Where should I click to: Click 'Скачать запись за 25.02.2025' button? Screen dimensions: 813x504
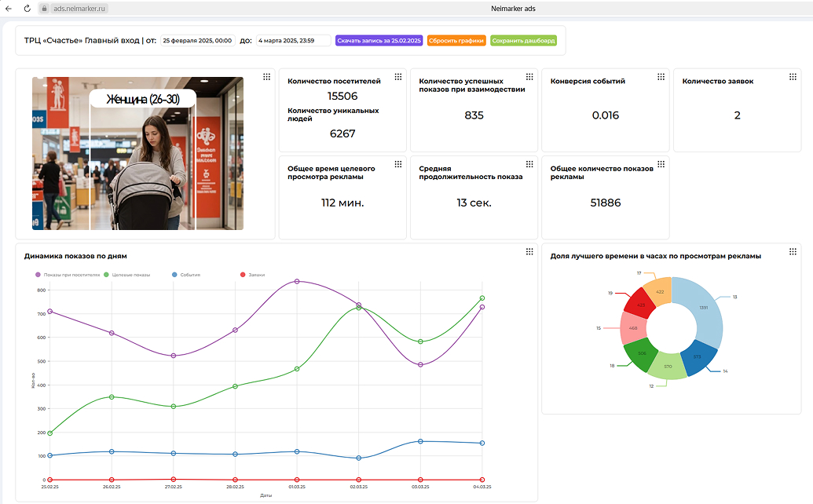[379, 40]
